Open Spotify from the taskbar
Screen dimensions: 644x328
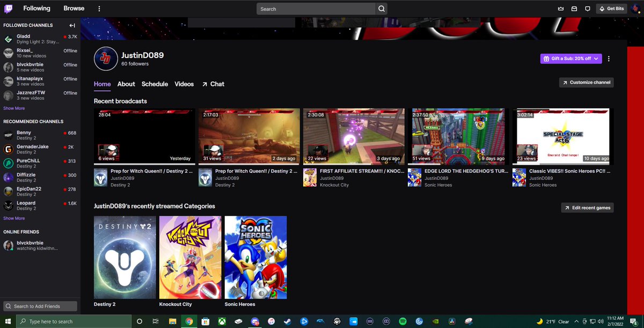point(402,321)
